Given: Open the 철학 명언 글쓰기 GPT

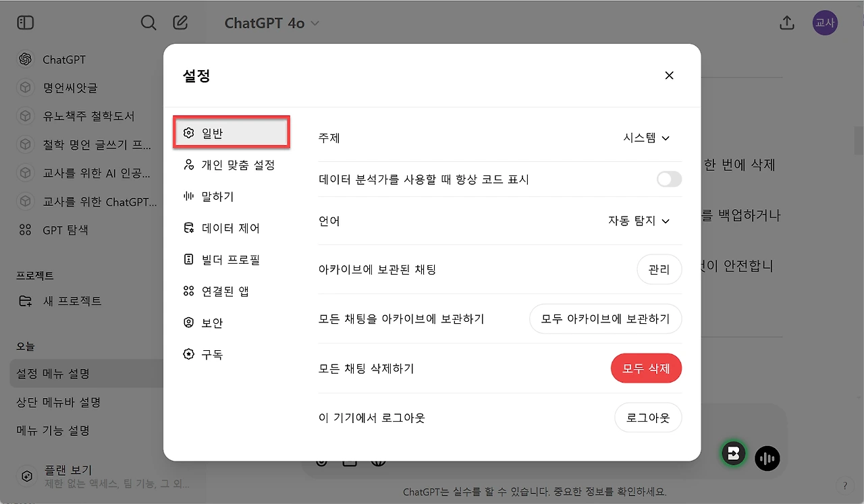Looking at the screenshot, I should (x=86, y=144).
